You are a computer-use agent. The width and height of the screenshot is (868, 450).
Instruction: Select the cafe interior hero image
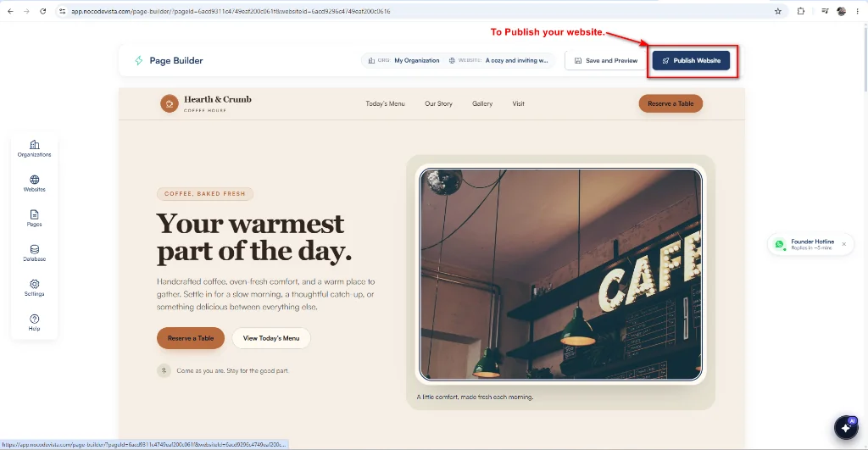(560, 275)
